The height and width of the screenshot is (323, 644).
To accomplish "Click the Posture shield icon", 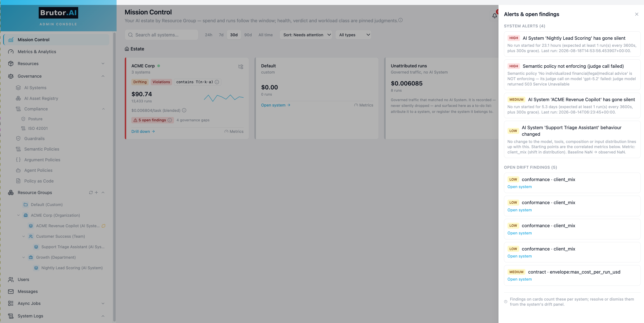I will [x=23, y=119].
